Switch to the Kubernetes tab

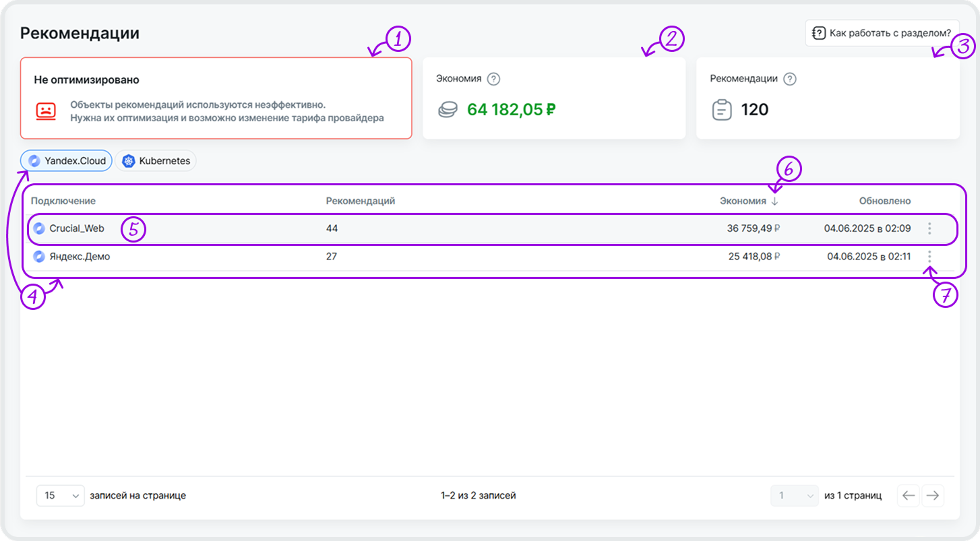[156, 161]
